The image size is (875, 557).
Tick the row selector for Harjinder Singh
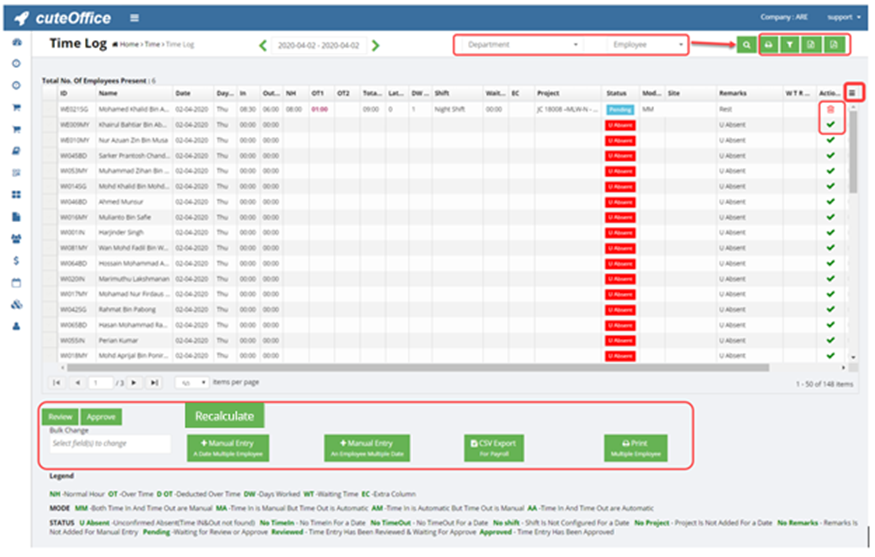tap(49, 232)
